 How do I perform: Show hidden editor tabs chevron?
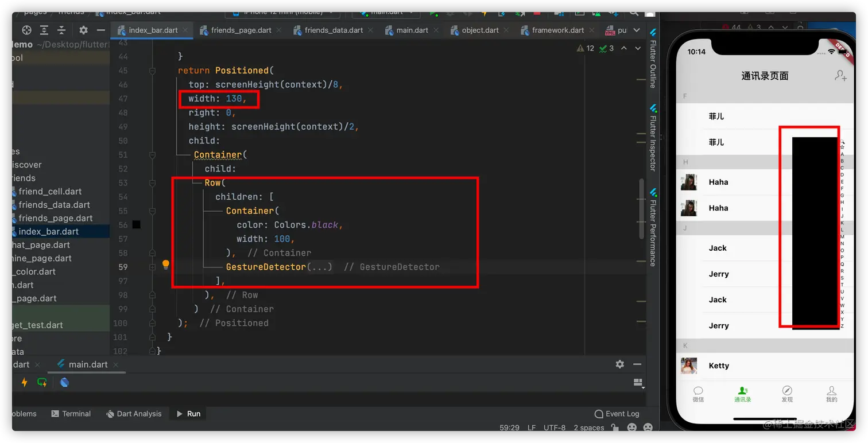pyautogui.click(x=637, y=30)
